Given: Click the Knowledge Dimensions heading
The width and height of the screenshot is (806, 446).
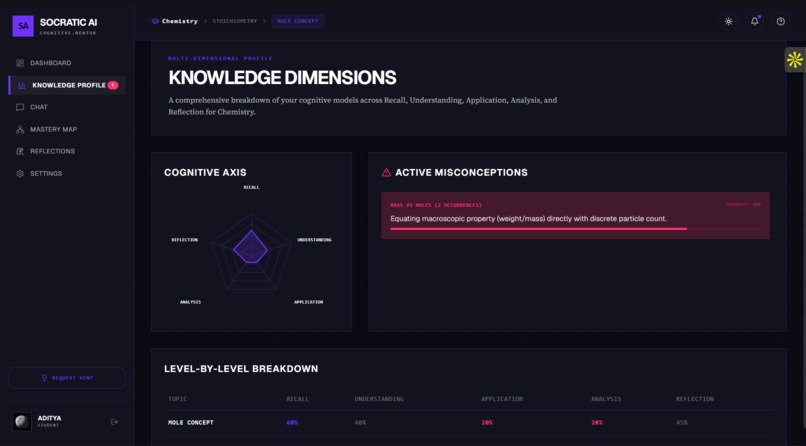Looking at the screenshot, I should (282, 78).
